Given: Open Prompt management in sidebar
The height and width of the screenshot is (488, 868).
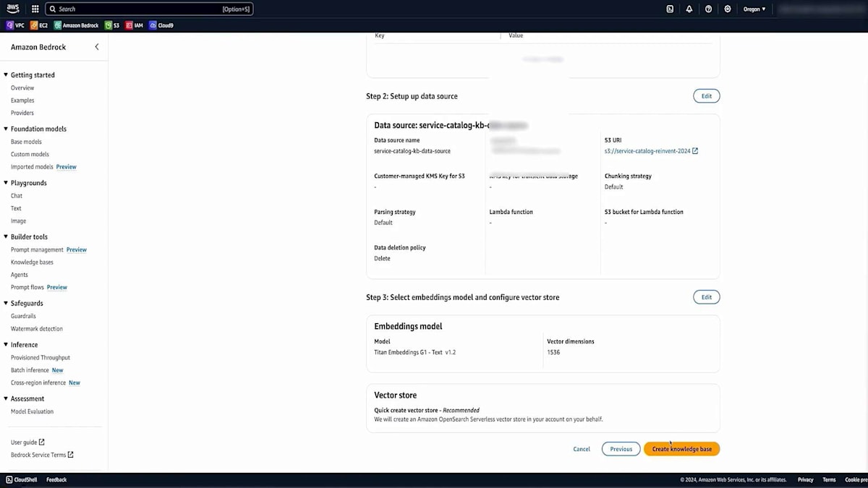Looking at the screenshot, I should tap(37, 250).
